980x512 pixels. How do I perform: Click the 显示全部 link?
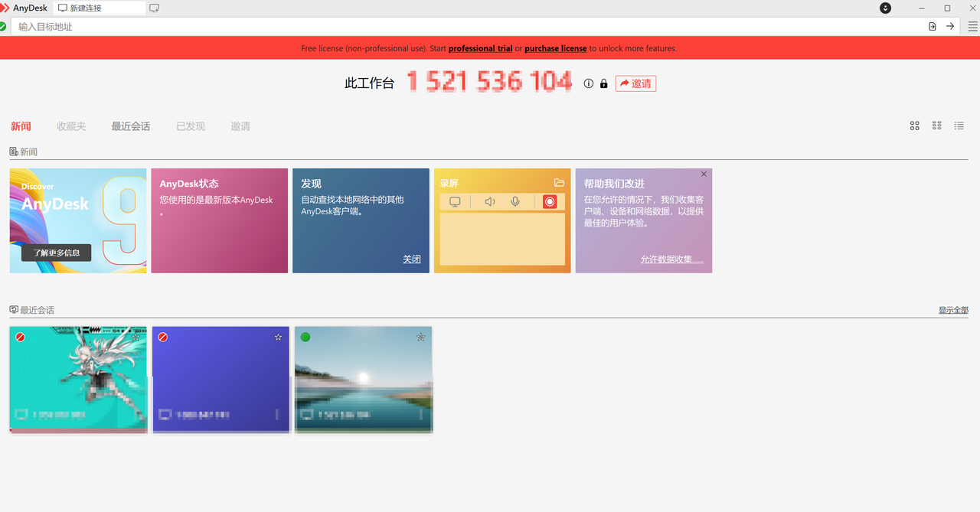tap(953, 310)
